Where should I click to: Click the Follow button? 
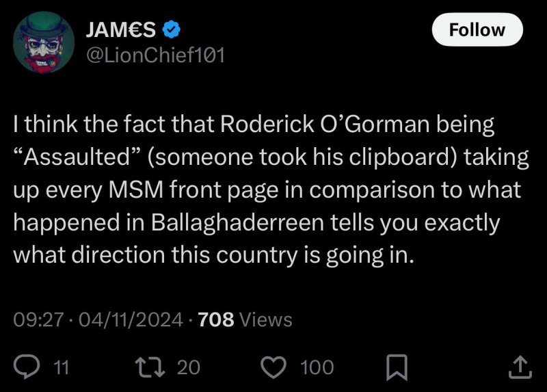click(477, 30)
